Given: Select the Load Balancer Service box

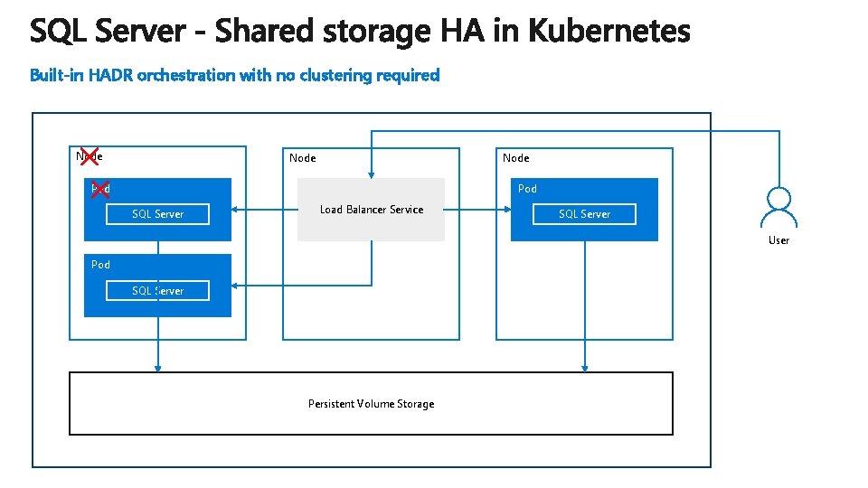Looking at the screenshot, I should [371, 210].
